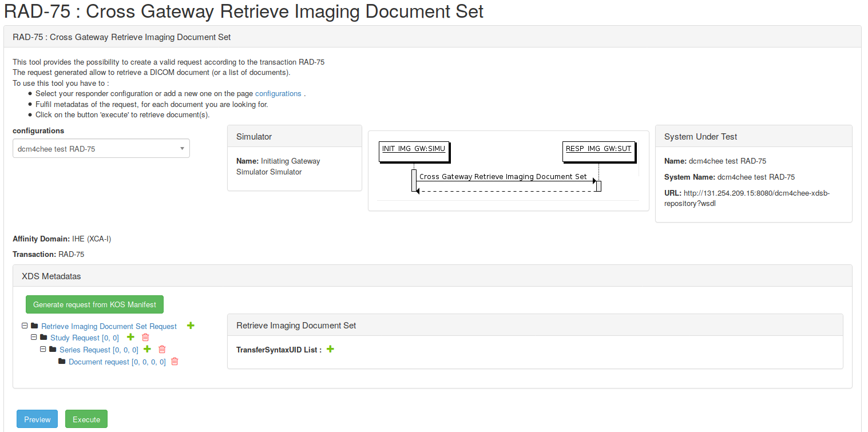Delete the Series Request via trash icon
This screenshot has width=868, height=432.
click(x=162, y=350)
